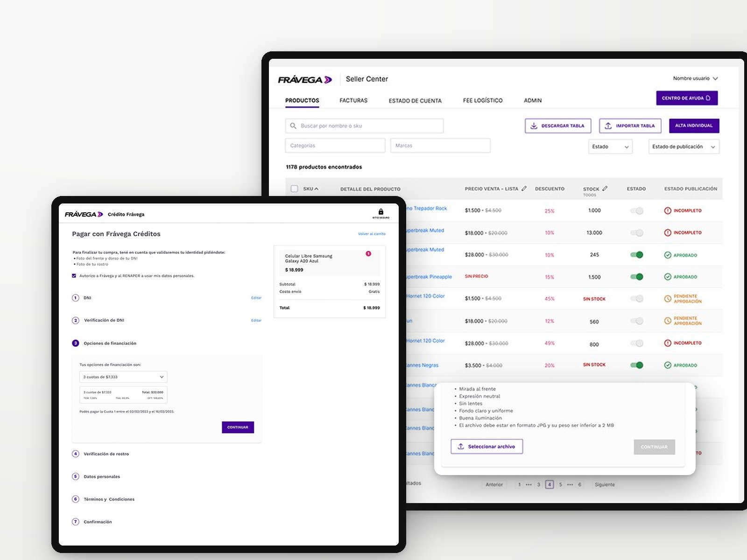Click step 7 Confirmación circle icon
The image size is (747, 560).
click(x=76, y=522)
